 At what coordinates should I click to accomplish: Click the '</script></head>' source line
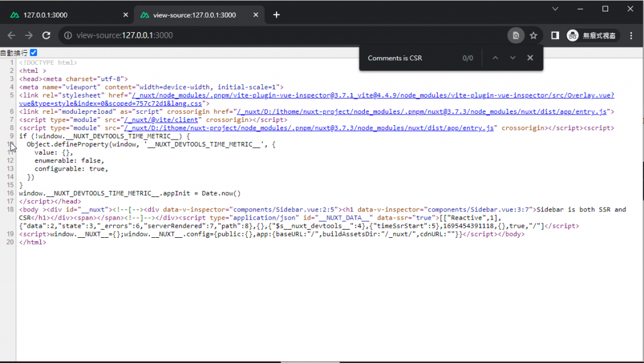click(x=50, y=201)
